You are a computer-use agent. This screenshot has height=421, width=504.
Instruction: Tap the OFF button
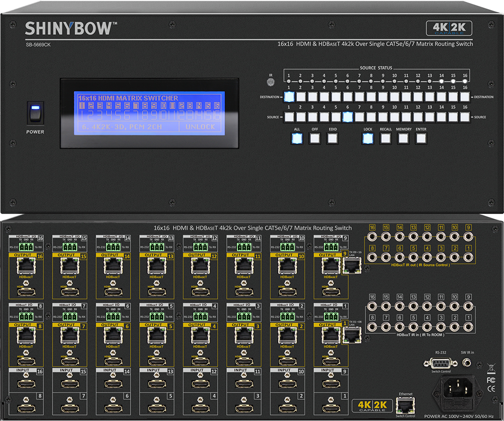314,139
